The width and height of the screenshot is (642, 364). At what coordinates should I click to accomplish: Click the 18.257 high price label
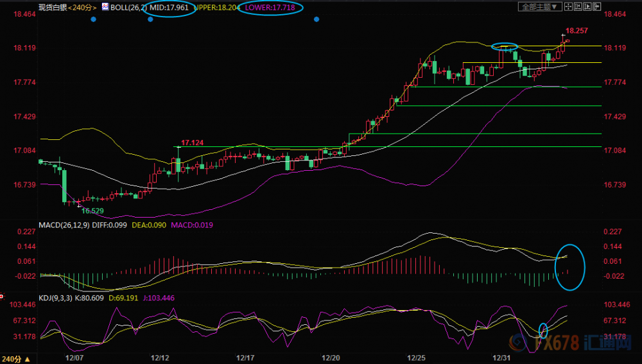click(x=577, y=31)
